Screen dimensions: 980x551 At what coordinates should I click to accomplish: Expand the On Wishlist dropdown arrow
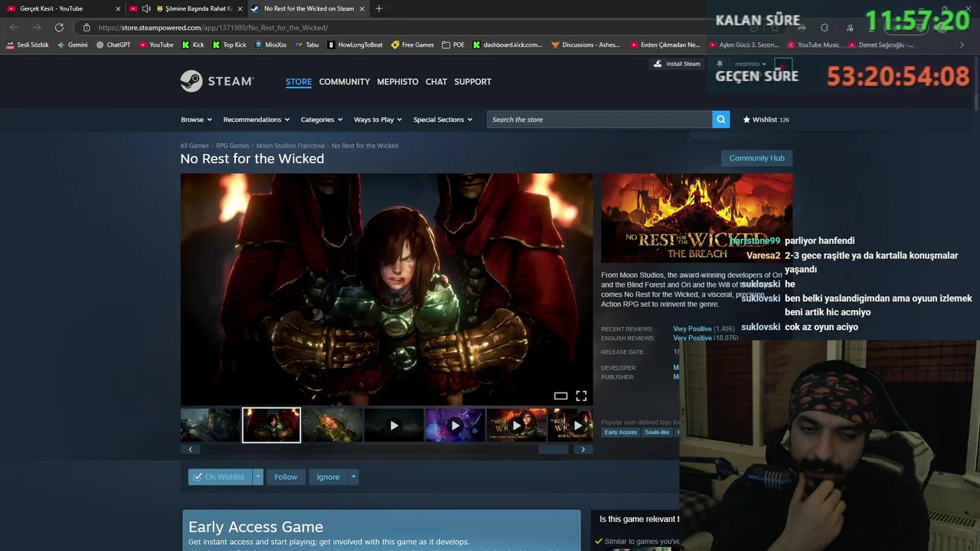tap(258, 477)
